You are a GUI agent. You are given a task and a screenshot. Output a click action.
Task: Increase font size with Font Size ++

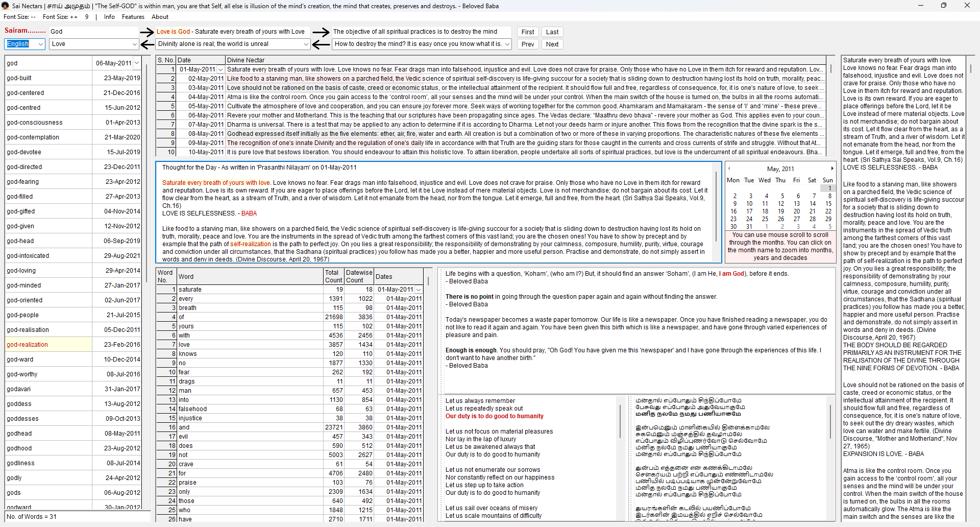(60, 17)
